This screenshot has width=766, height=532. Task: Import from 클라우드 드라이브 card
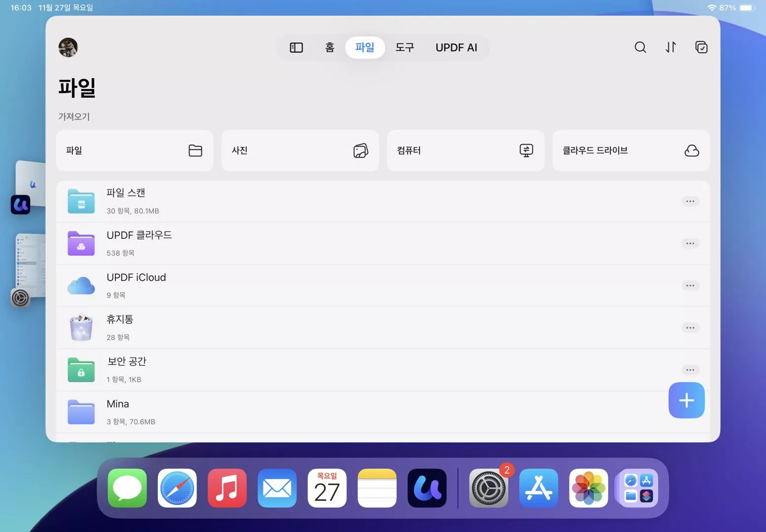(631, 151)
